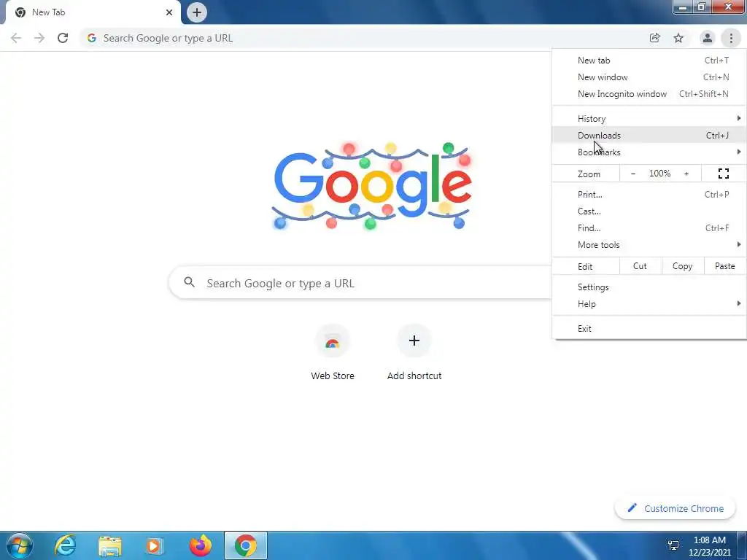Screen dimensions: 747x560
Task: Click the address bar URL field
Action: coord(365,38)
